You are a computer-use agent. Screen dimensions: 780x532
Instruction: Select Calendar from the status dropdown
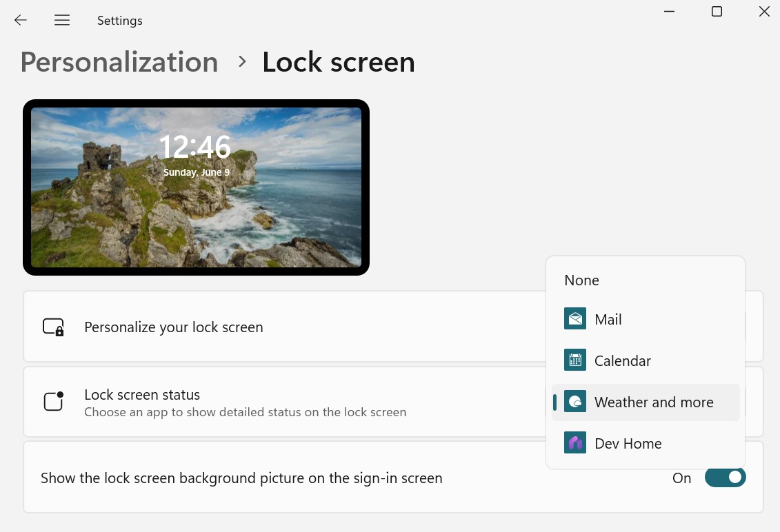click(622, 360)
